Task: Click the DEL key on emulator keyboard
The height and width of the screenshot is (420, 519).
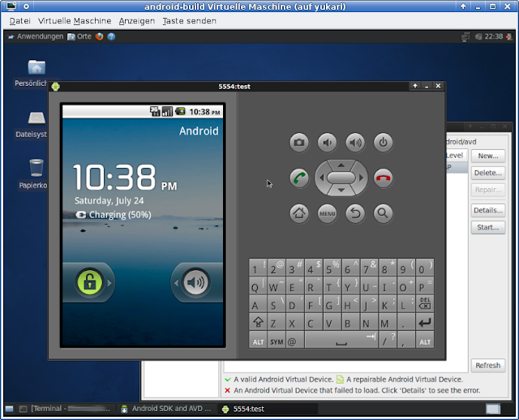Action: click(x=425, y=303)
